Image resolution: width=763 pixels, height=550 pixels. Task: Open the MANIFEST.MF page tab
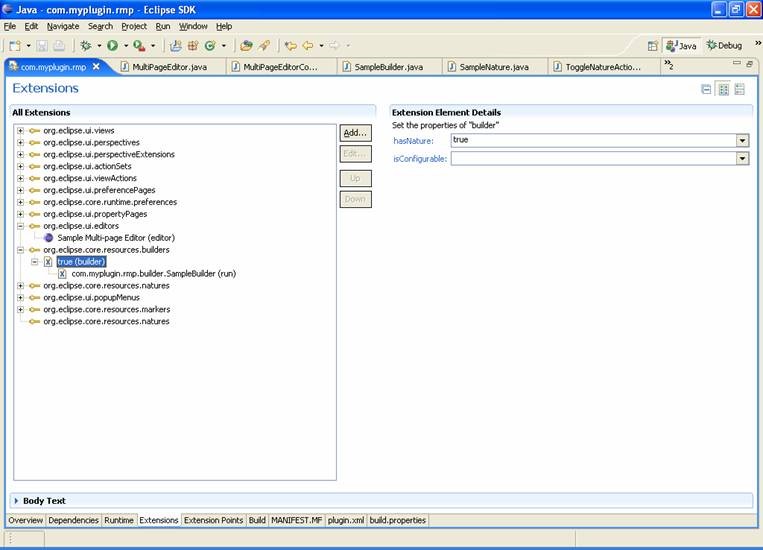point(296,520)
